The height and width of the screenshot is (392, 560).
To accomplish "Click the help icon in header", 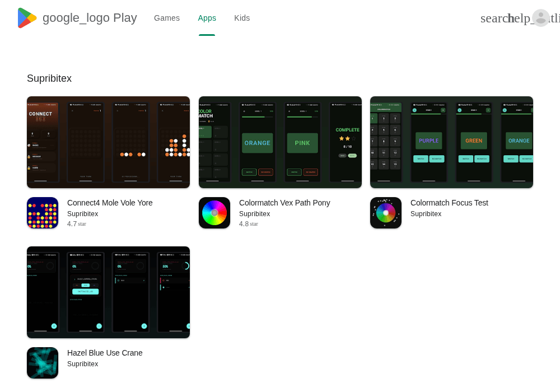I will (x=520, y=18).
